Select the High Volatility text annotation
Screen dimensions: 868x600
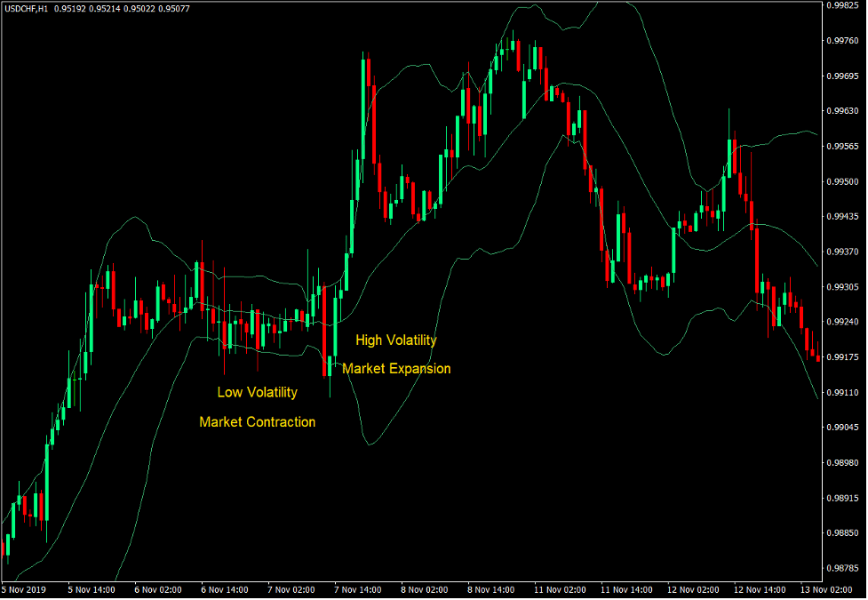(x=395, y=340)
